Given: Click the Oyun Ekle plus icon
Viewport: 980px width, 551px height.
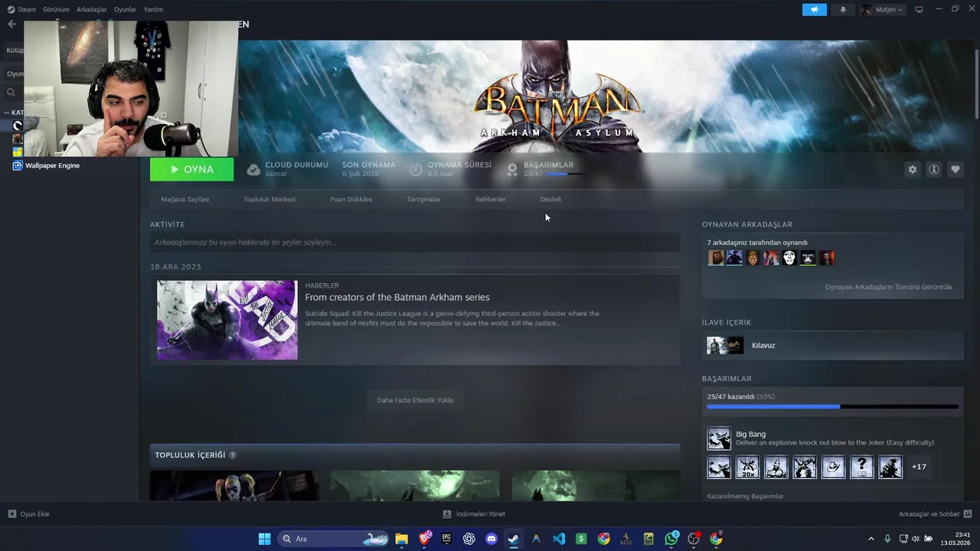Looking at the screenshot, I should [11, 514].
